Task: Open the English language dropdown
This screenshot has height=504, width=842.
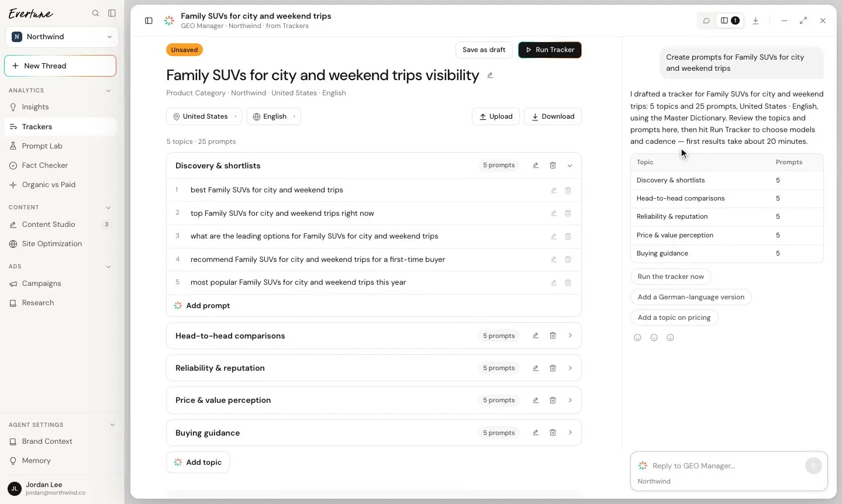Action: 274,116
